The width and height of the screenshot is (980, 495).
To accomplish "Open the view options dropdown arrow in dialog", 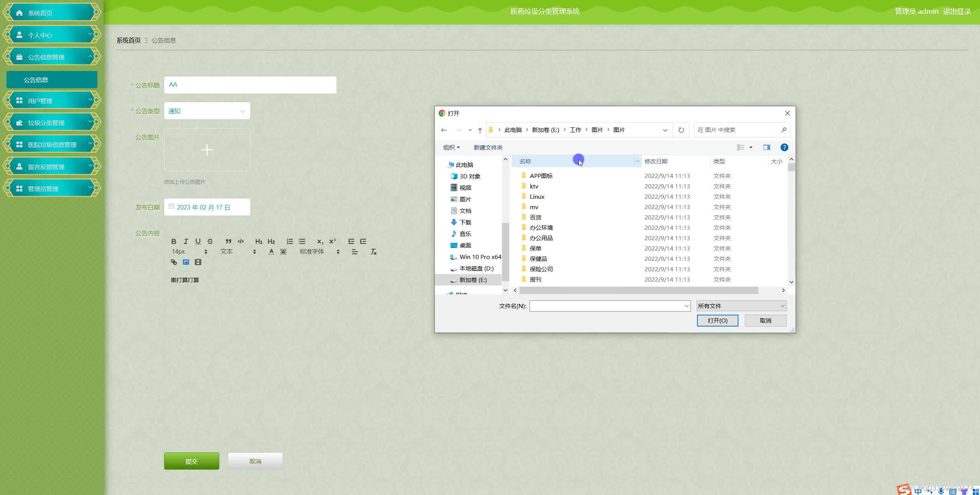I will pos(751,147).
